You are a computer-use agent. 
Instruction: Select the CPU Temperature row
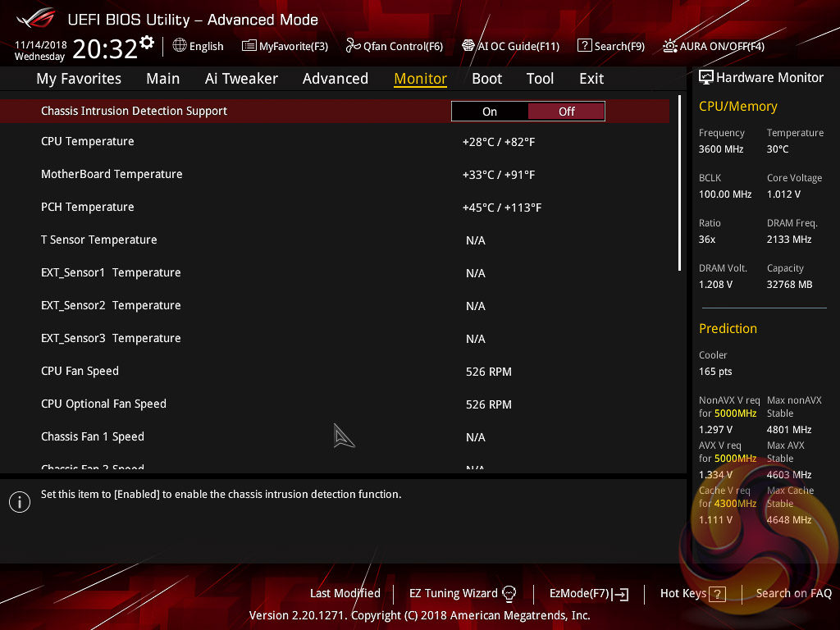pos(335,141)
